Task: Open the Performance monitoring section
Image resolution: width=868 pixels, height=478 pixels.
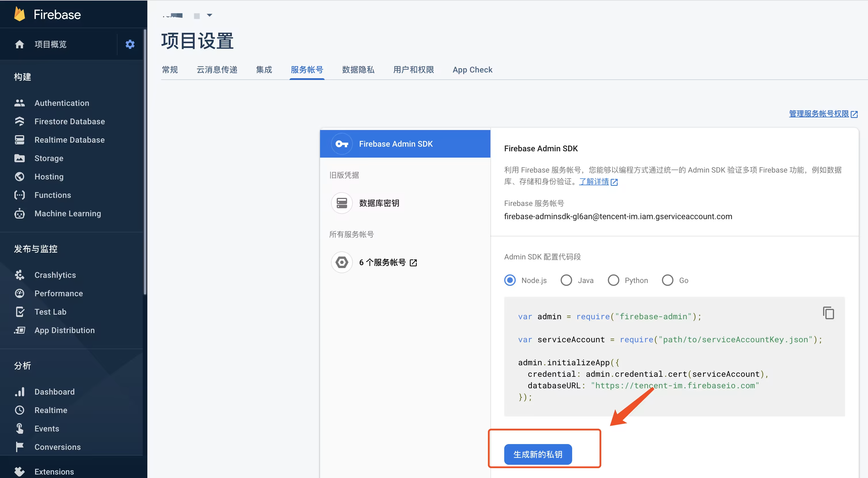Action: coord(59,293)
